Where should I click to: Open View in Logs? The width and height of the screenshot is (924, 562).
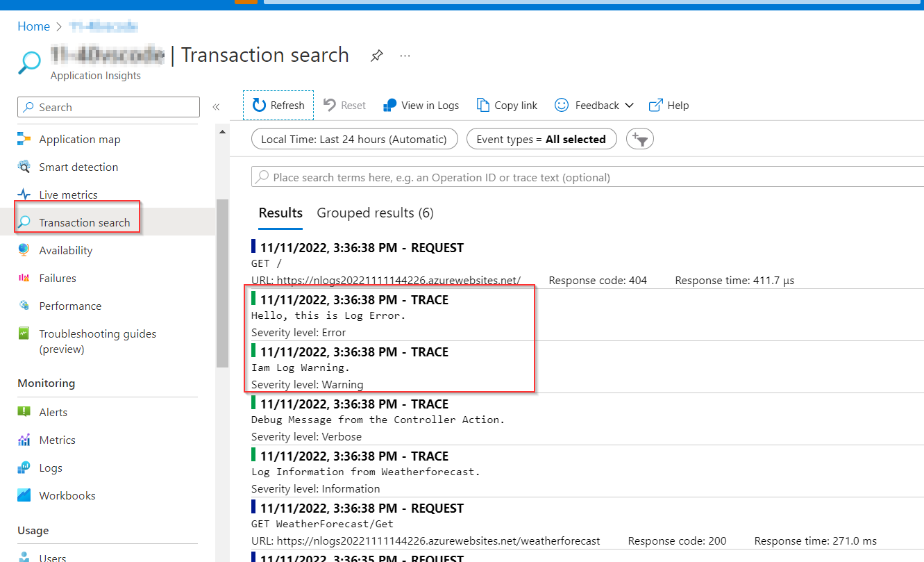point(421,106)
